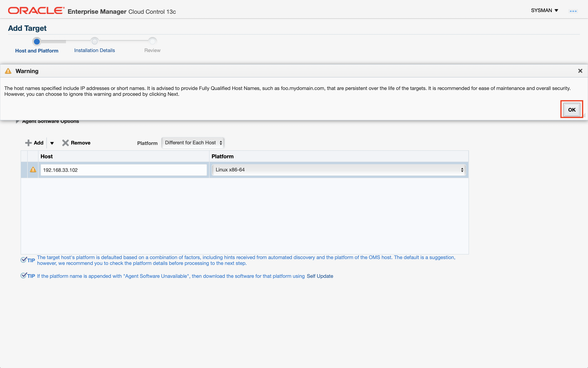The width and height of the screenshot is (588, 368).
Task: Click the Add Target page heading
Action: point(27,28)
